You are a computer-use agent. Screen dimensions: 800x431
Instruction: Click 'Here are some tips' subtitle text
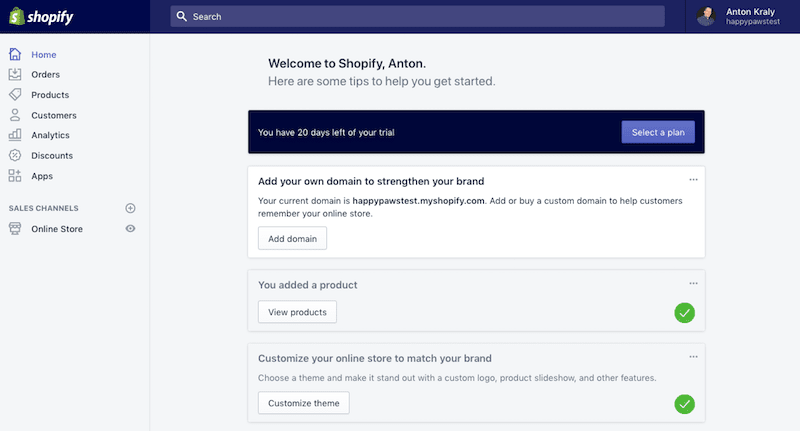point(382,81)
